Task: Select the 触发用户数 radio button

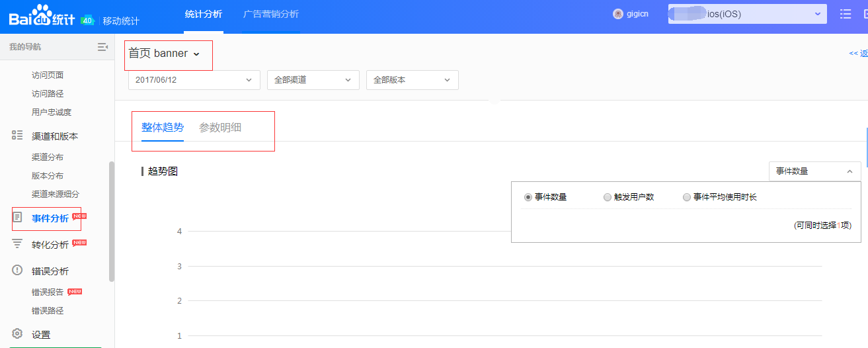Action: click(x=608, y=197)
